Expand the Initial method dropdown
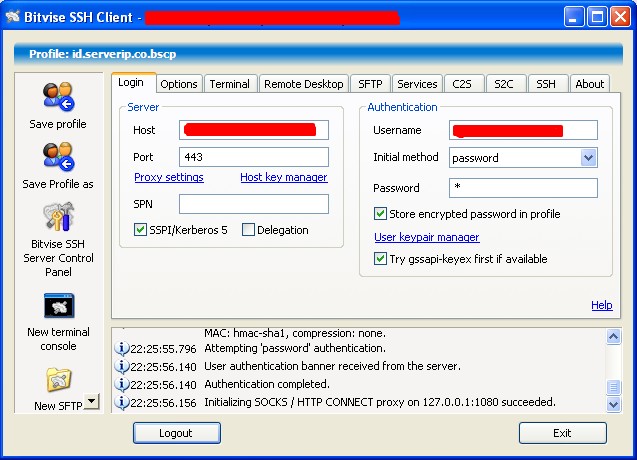 (x=589, y=158)
